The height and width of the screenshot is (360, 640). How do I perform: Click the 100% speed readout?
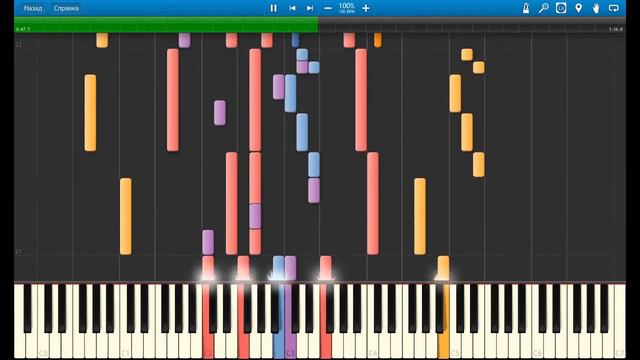(347, 6)
